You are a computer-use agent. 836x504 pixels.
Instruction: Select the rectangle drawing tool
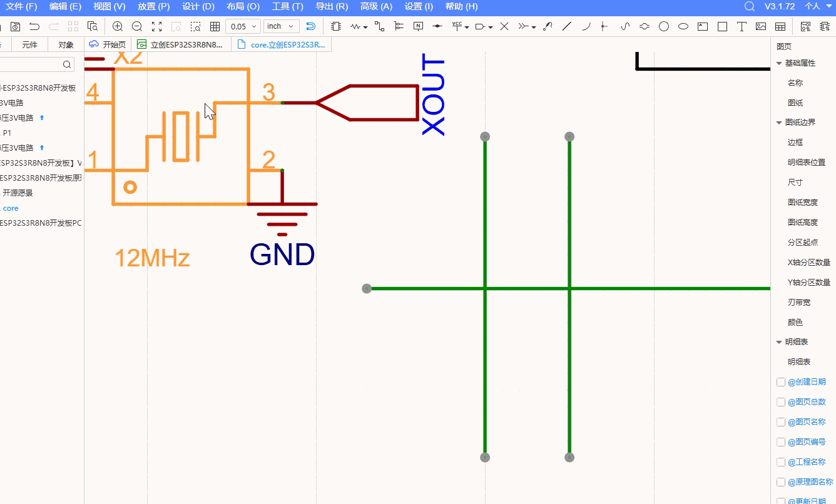722,26
